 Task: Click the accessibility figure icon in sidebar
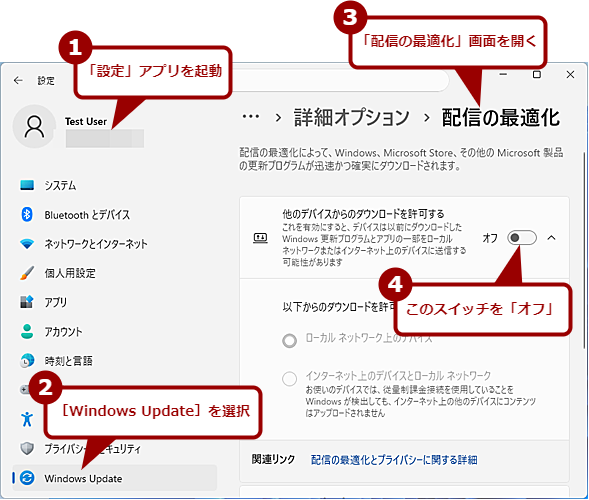[x=27, y=419]
